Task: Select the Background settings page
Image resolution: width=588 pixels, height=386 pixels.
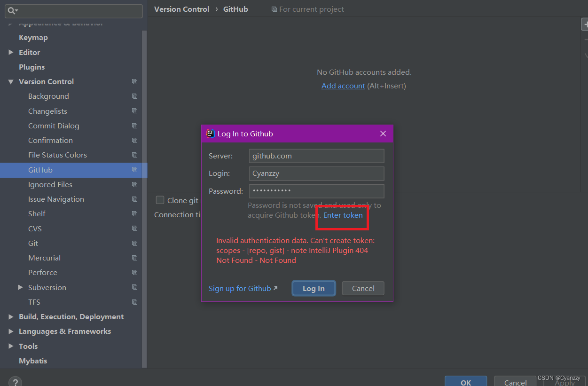Action: (48, 96)
